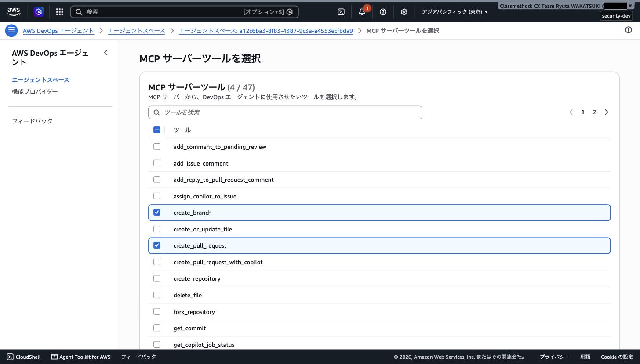The image size is (640, 364).
Task: Focus the ツールを検索 search field
Action: coord(285,112)
